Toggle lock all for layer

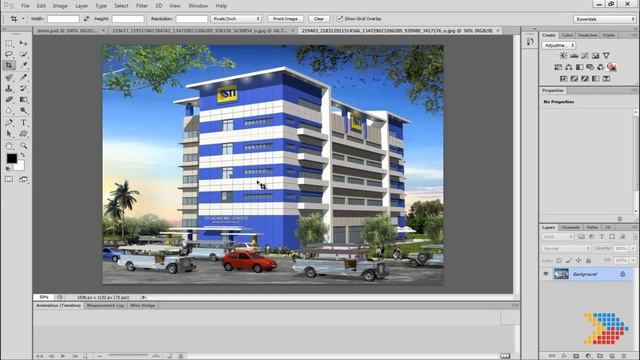point(588,260)
